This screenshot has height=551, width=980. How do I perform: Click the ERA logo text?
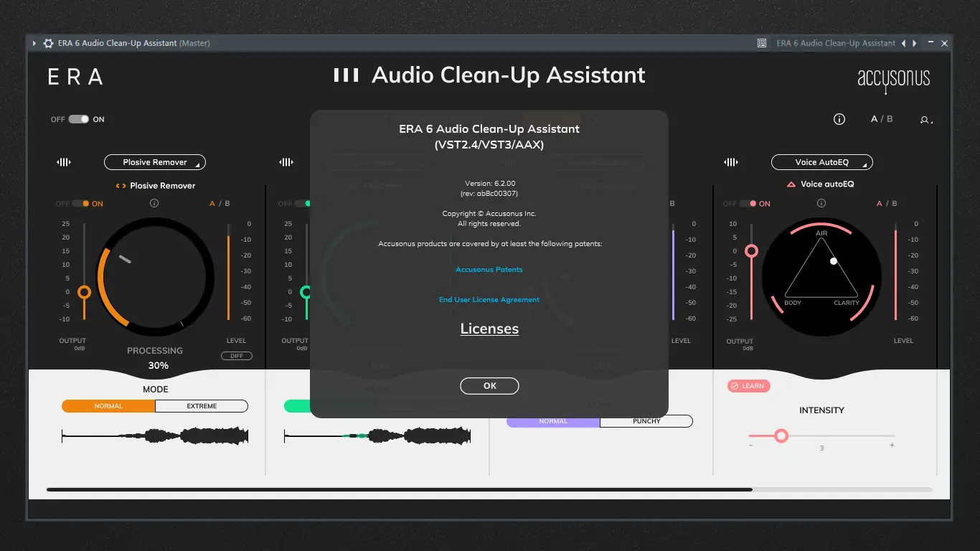(75, 77)
